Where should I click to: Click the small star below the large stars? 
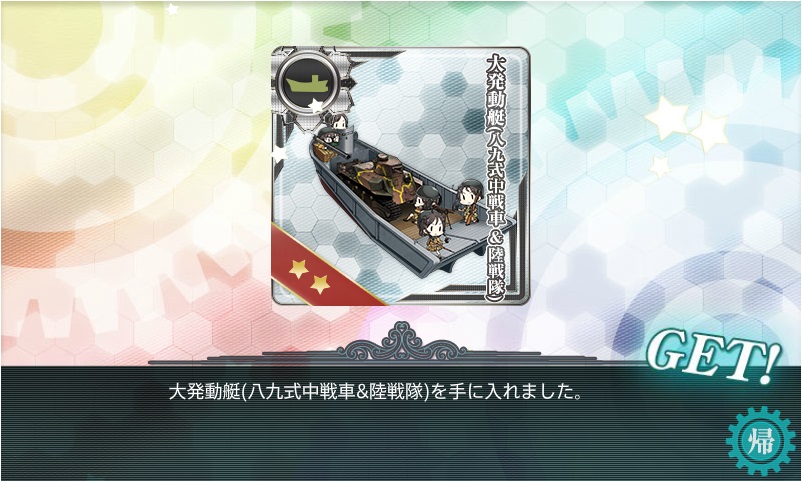pyautogui.click(x=660, y=167)
